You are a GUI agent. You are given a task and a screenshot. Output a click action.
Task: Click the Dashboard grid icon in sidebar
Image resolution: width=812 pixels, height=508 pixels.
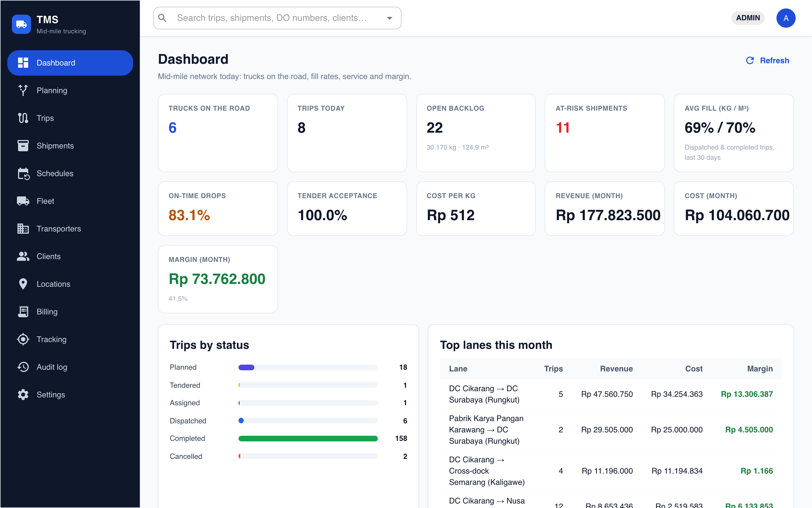pyautogui.click(x=23, y=63)
